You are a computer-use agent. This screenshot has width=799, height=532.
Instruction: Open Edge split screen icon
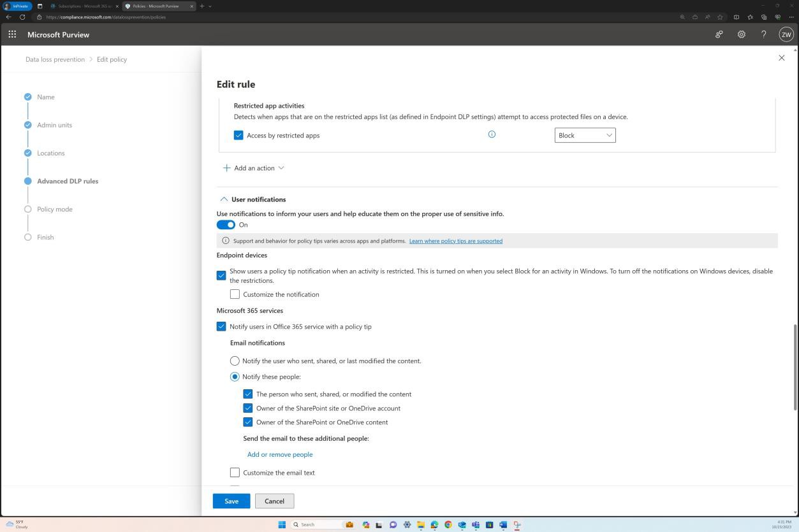(735, 17)
